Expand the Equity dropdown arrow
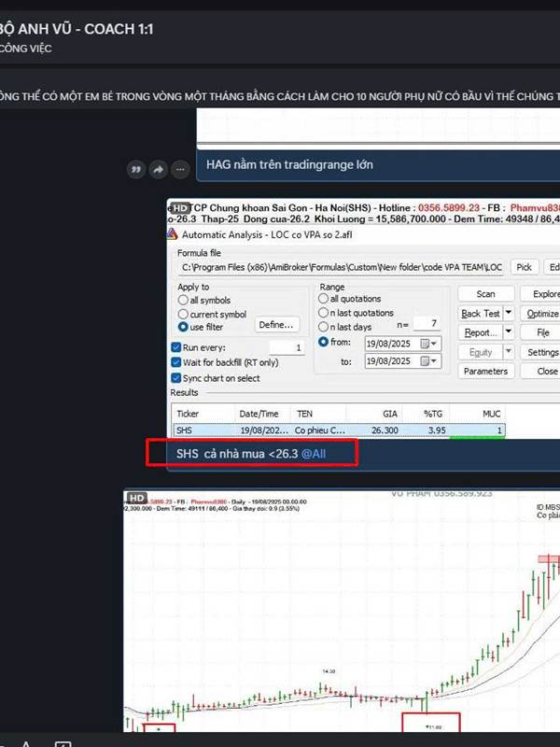This screenshot has width=560, height=747. click(x=509, y=352)
